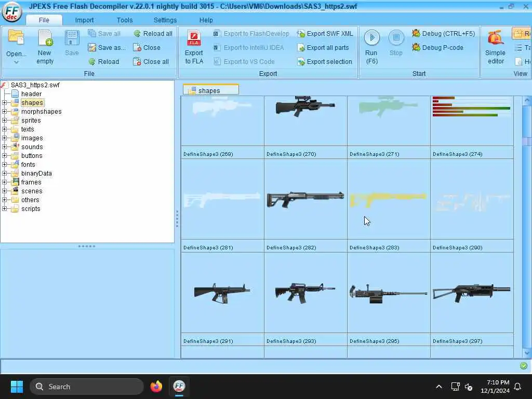Click Export all parts
This screenshot has width=532, height=399.
pyautogui.click(x=323, y=47)
